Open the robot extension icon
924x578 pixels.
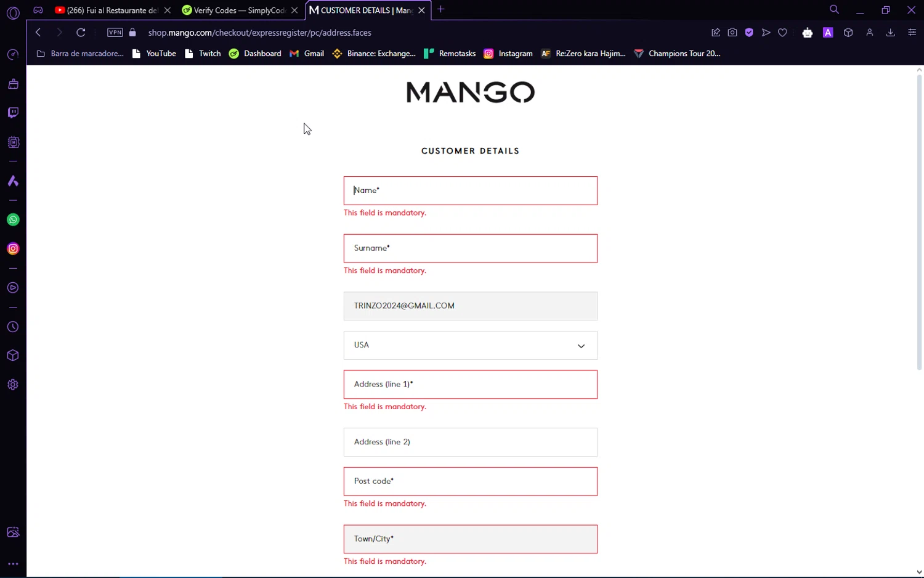coord(808,33)
